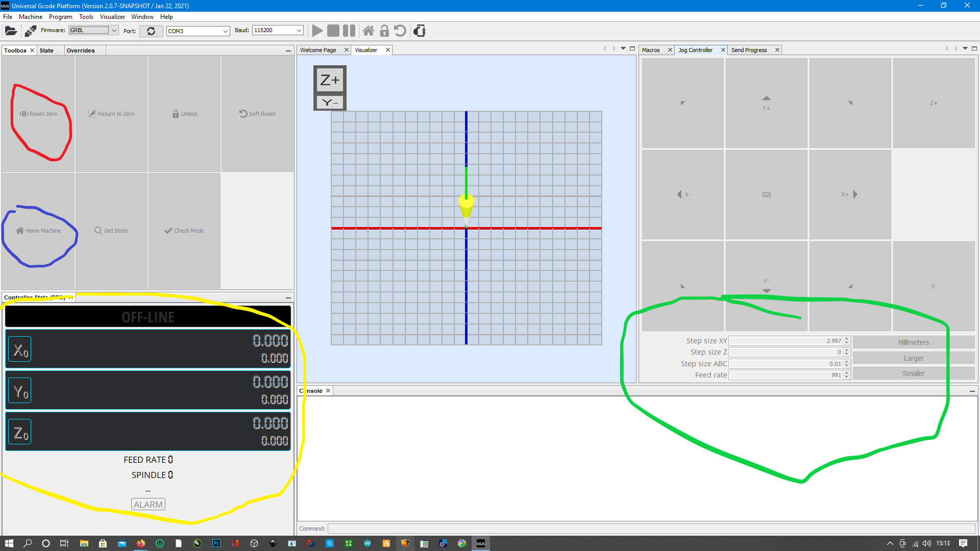Screen dimensions: 980x551
Task: Click the Command input field
Action: point(651,529)
